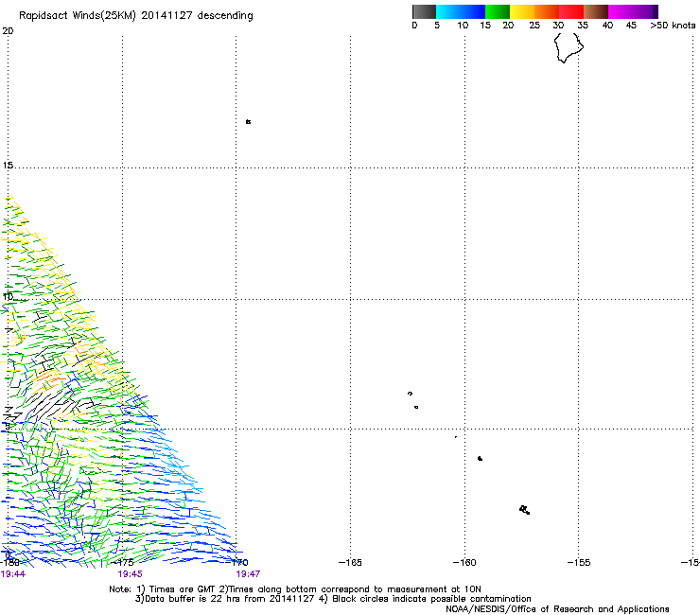Click the -165 longitude axis label
The height and width of the screenshot is (615, 700).
click(350, 562)
